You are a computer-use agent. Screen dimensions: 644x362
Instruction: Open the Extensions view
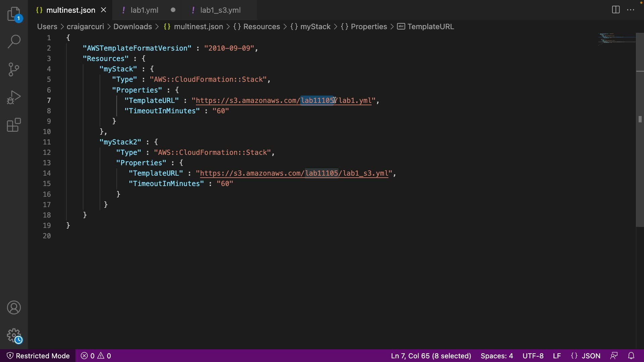tap(14, 125)
